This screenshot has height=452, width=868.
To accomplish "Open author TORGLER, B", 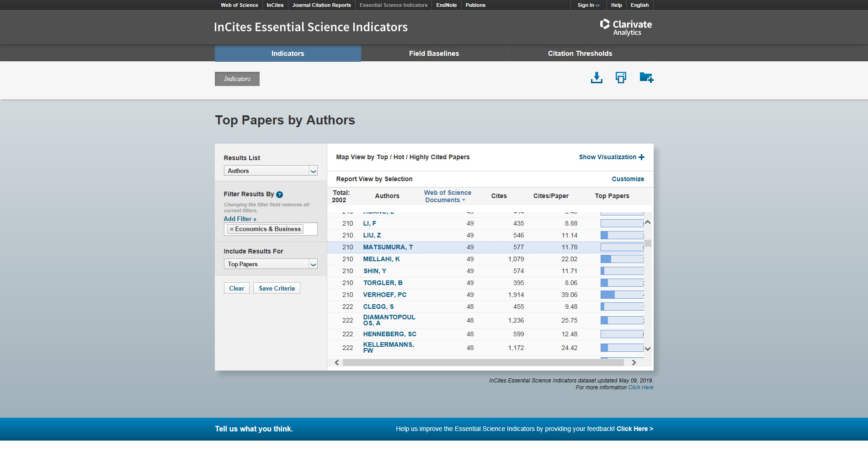I will (383, 283).
